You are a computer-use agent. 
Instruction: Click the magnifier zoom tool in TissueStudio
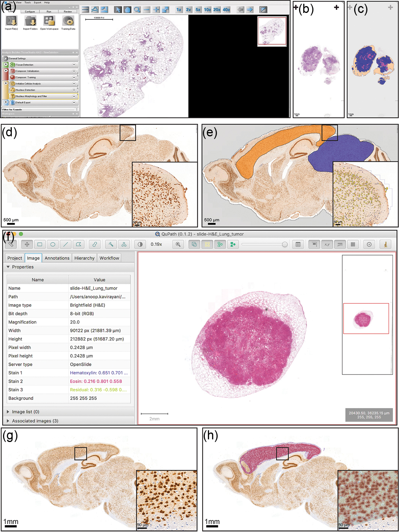[x=137, y=9]
